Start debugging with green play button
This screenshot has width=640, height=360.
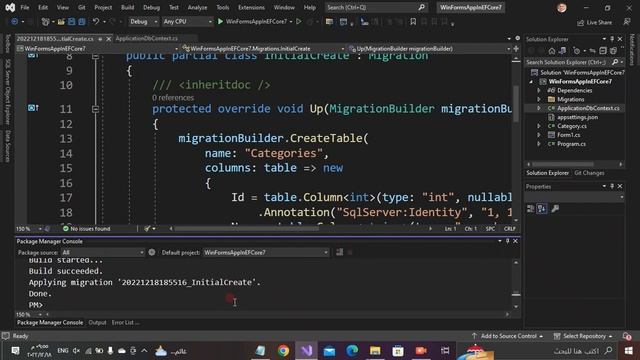(220, 21)
